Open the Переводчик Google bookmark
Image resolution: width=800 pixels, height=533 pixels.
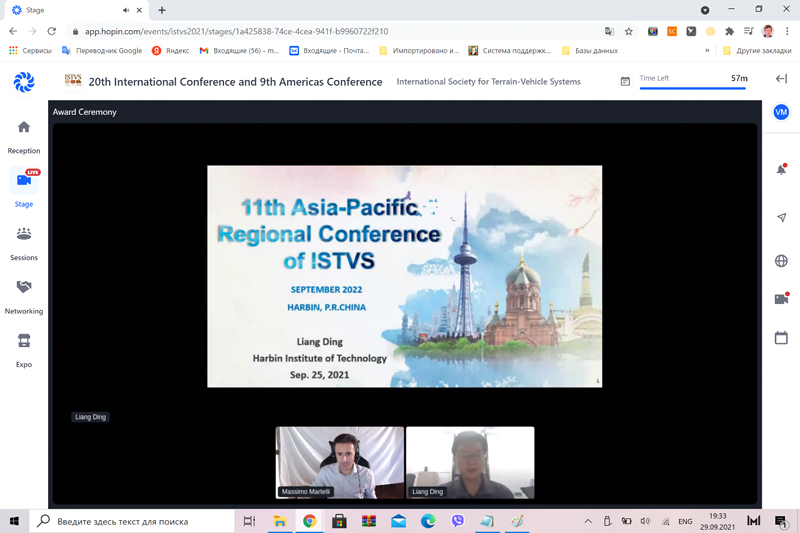[102, 50]
